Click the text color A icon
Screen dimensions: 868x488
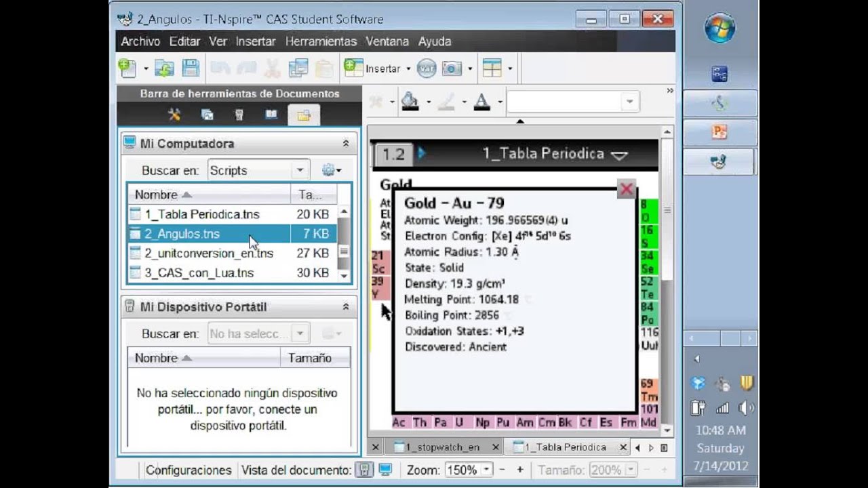481,102
